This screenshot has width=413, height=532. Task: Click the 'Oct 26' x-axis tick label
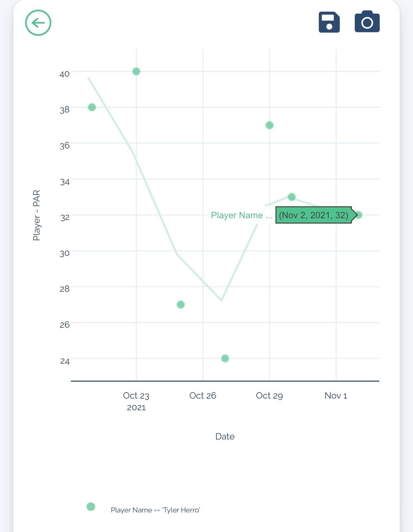(x=203, y=396)
